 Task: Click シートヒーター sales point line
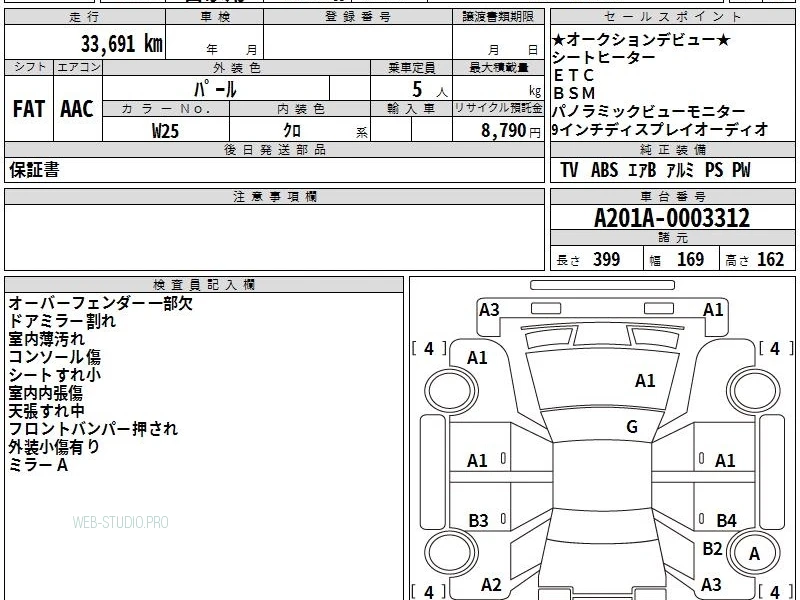point(604,57)
